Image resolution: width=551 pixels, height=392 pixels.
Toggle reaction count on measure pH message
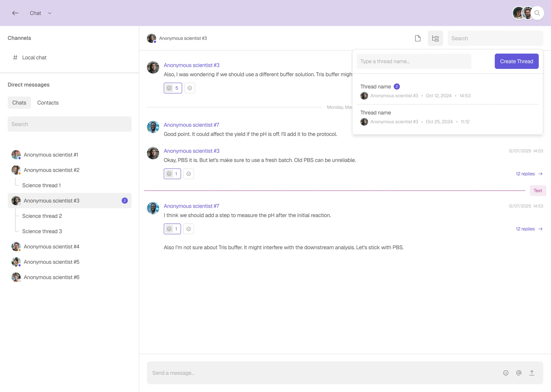tap(172, 229)
